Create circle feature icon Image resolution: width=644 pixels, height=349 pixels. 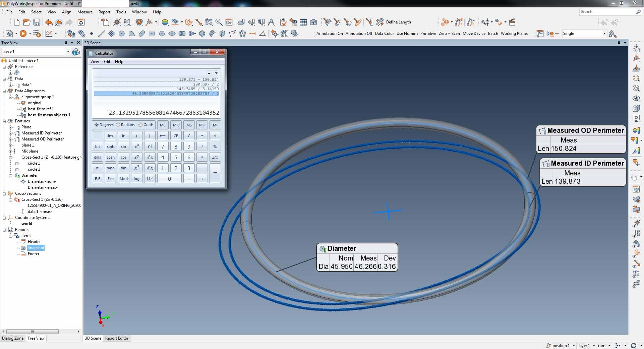(x=122, y=34)
